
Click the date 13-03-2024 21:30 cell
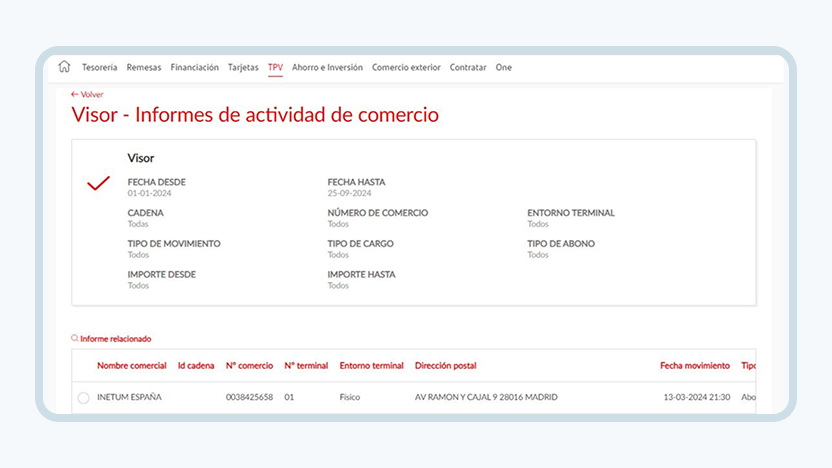[x=697, y=397]
